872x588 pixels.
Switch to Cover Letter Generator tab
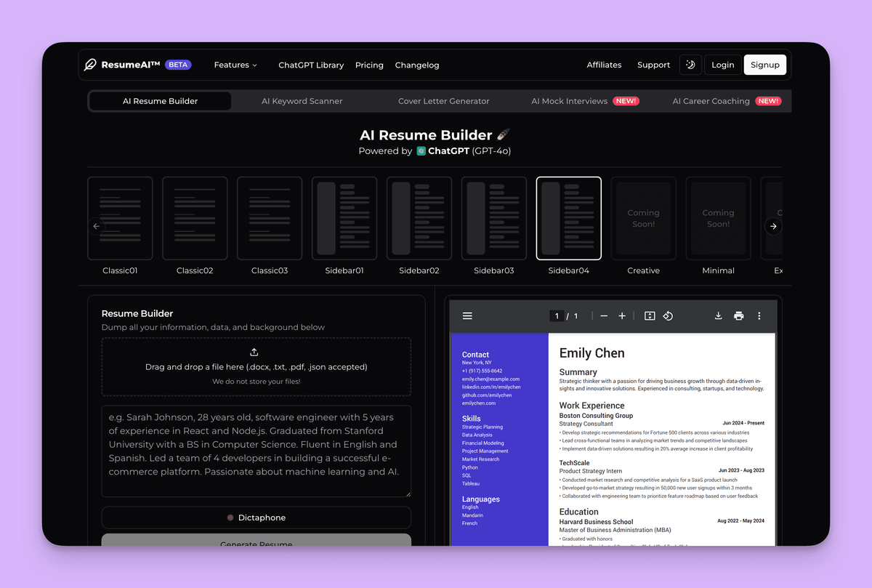pos(444,101)
